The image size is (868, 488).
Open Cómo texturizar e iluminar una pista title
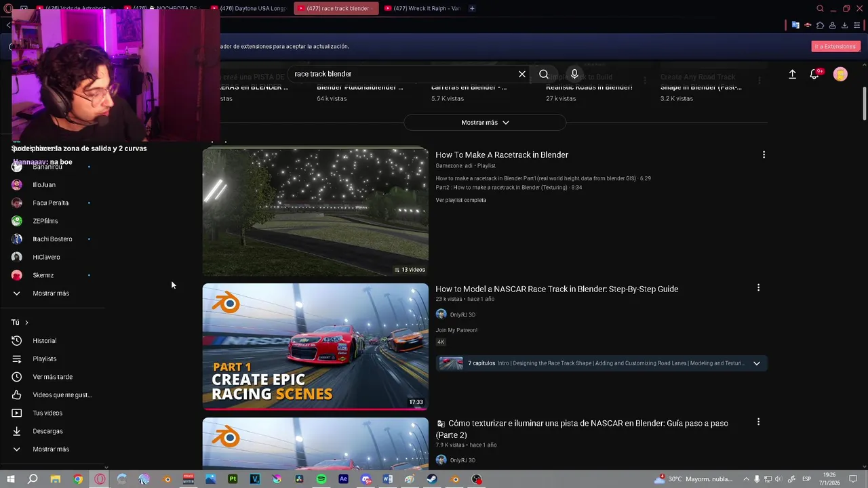[582, 429]
